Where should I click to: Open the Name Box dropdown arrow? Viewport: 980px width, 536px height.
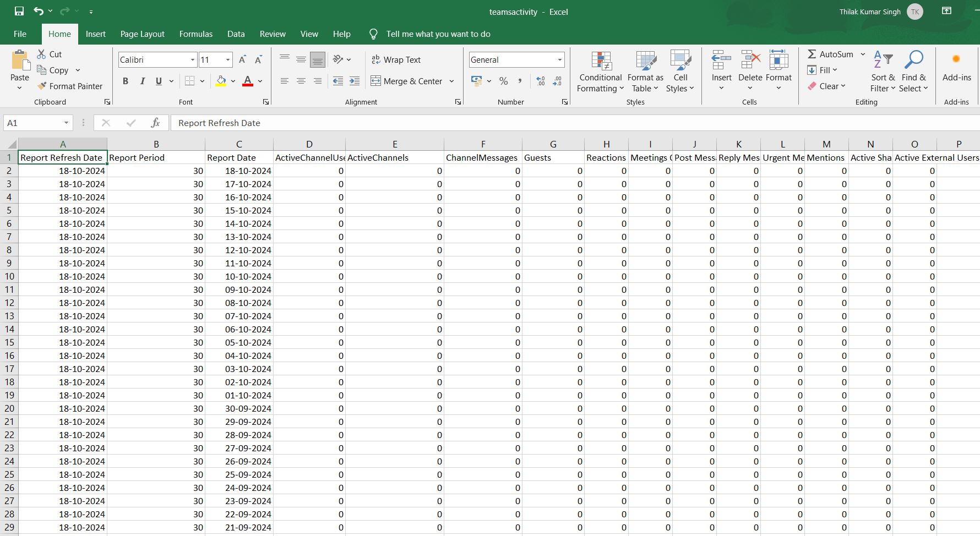(x=66, y=123)
